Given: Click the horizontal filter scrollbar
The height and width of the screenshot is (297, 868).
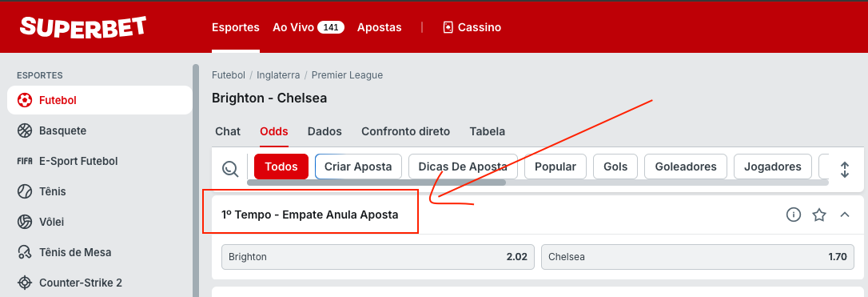Looking at the screenshot, I should [x=376, y=183].
